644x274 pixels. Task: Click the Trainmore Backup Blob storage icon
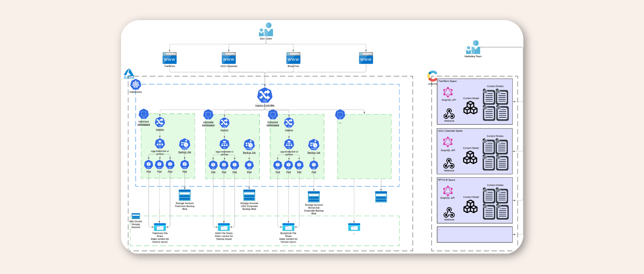(x=185, y=195)
